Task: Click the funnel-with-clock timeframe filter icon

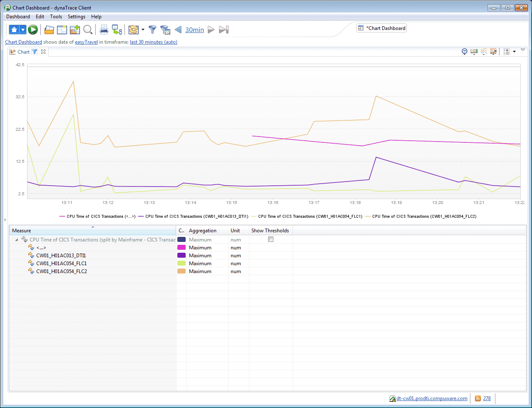Action: point(165,30)
